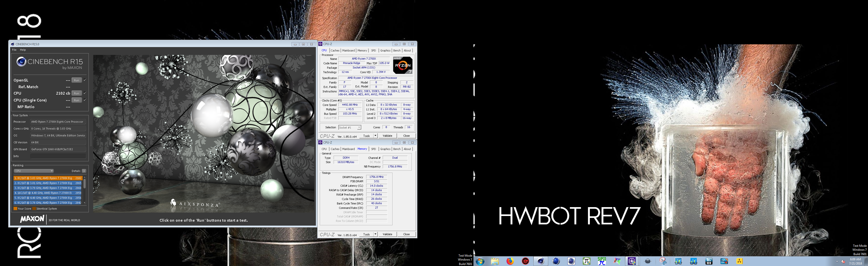The width and height of the screenshot is (868, 266).
Task: Toggle the CPU test checkbox
Action: tap(85, 93)
